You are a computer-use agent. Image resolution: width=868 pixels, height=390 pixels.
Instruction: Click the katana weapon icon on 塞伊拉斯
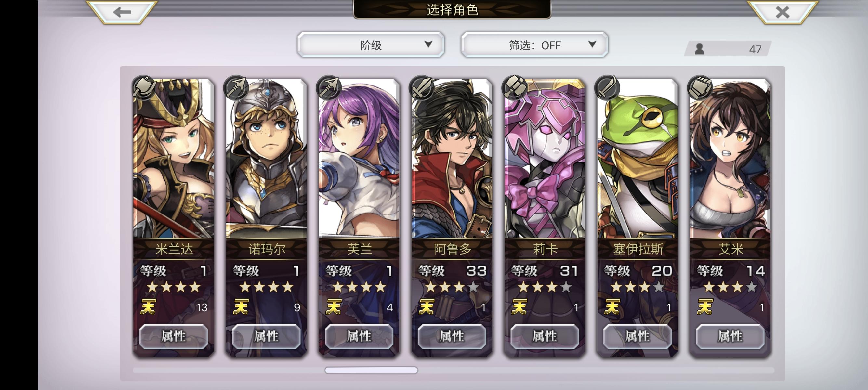point(607,88)
